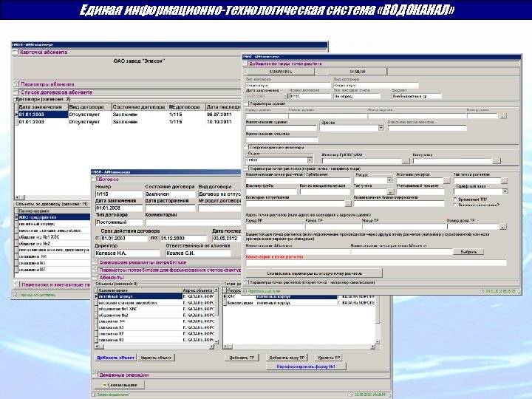This screenshot has width=532, height=399.
Task: Collapse the Абоненты section in Договор window
Action: 95,278
